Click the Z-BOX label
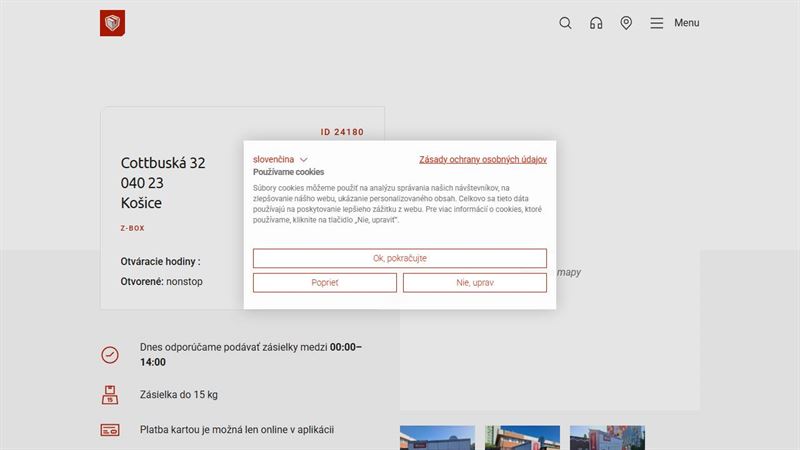The height and width of the screenshot is (450, 800). [x=132, y=228]
